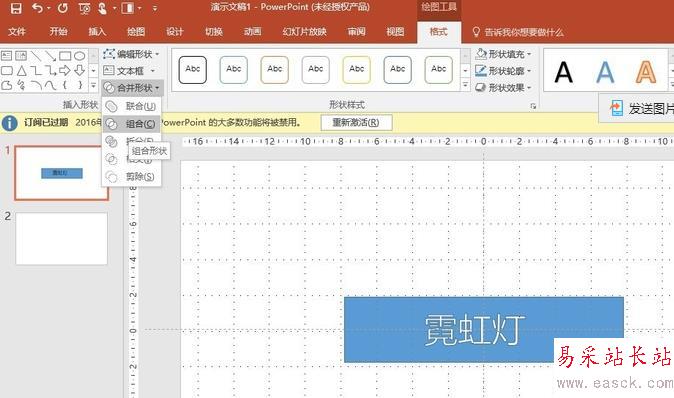674x398 pixels.
Task: Click the fragment (拆分) merge option icon
Action: pyautogui.click(x=111, y=141)
